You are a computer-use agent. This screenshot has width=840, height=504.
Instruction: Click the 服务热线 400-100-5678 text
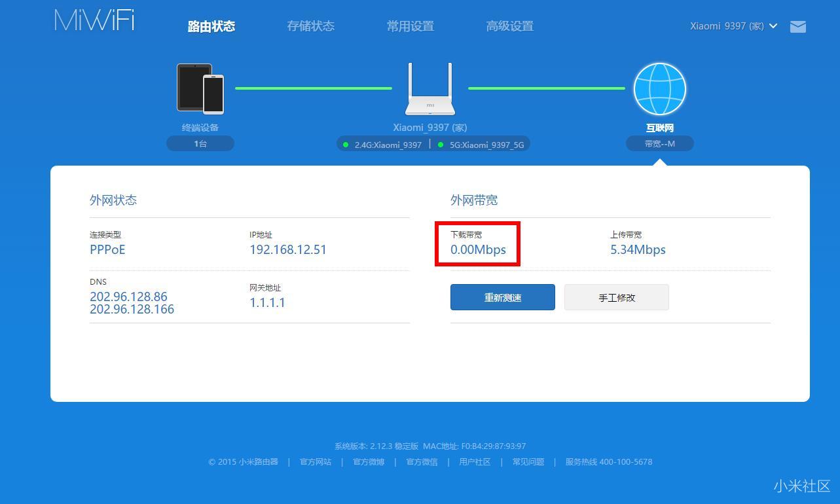point(609,461)
